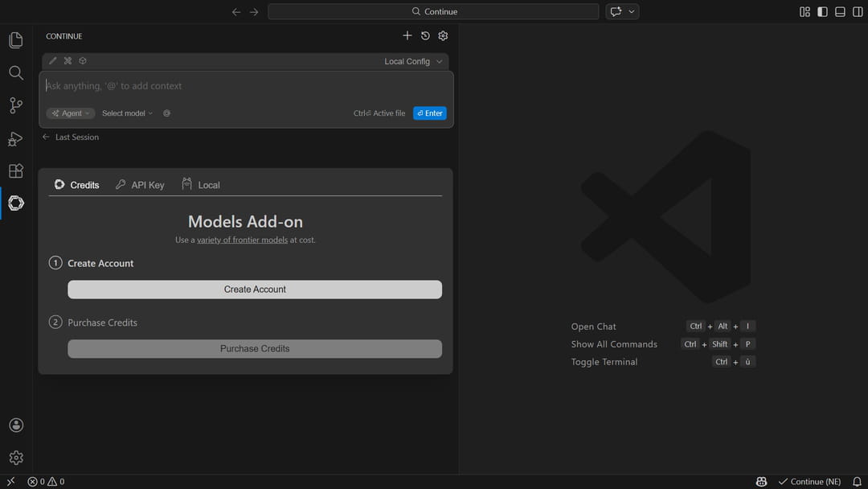Switch to the API Key tab
Viewport: 868px width, 489px height.
click(x=140, y=185)
